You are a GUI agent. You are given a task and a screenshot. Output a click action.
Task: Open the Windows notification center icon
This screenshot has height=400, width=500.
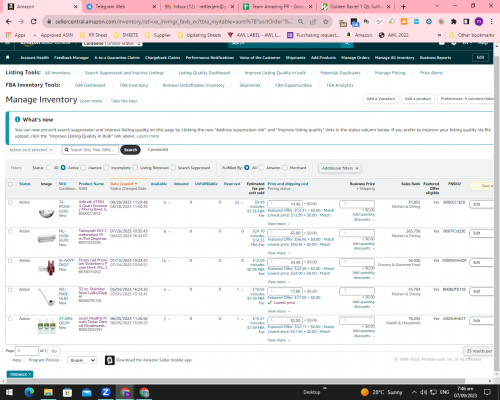coord(487,392)
